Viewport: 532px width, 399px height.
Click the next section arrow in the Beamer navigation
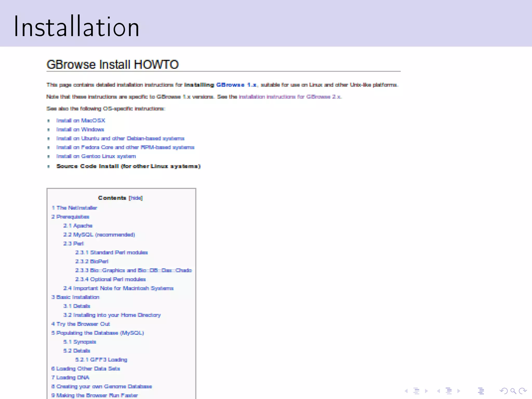coord(459,391)
